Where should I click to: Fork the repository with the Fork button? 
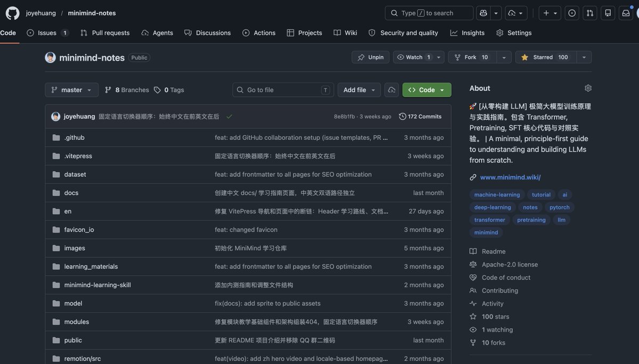(x=472, y=57)
